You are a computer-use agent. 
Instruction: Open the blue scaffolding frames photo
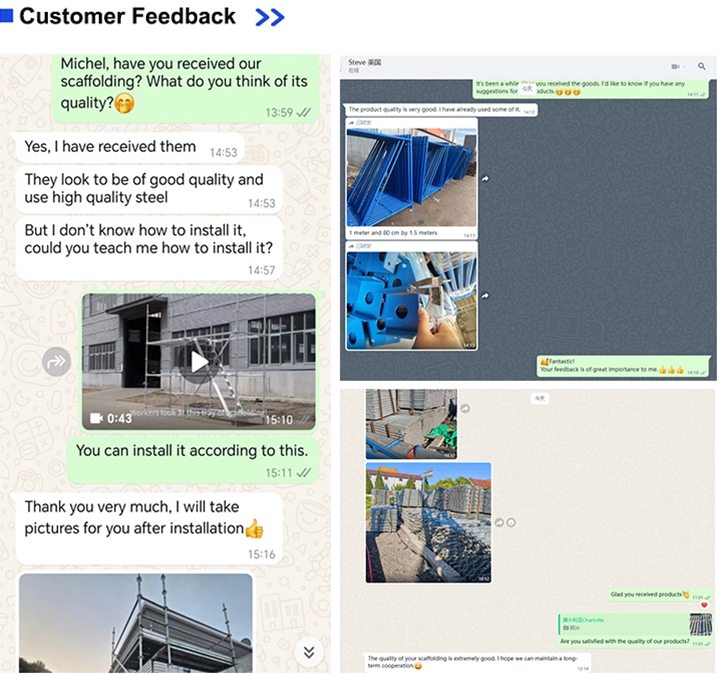[x=412, y=177]
